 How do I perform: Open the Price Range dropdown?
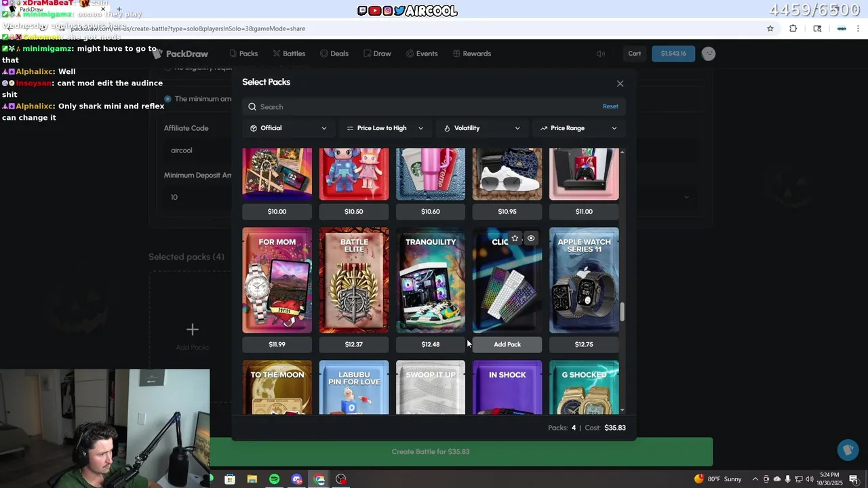coord(579,128)
